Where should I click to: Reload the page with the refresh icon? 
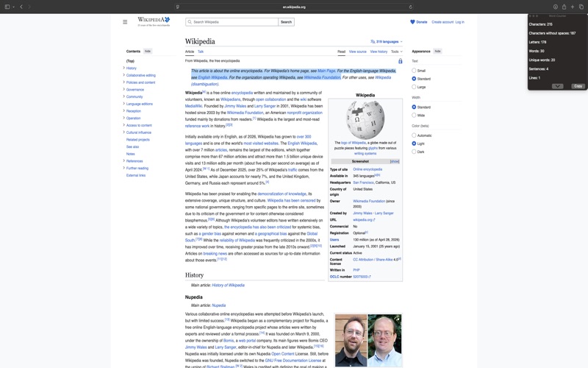pos(411,7)
